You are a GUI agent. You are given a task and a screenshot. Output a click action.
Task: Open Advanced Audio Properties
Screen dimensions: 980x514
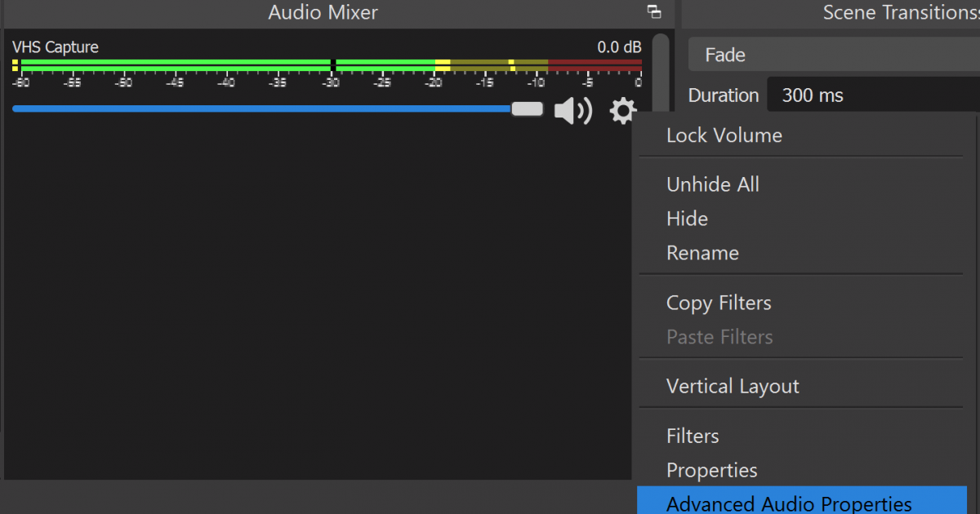(x=788, y=503)
